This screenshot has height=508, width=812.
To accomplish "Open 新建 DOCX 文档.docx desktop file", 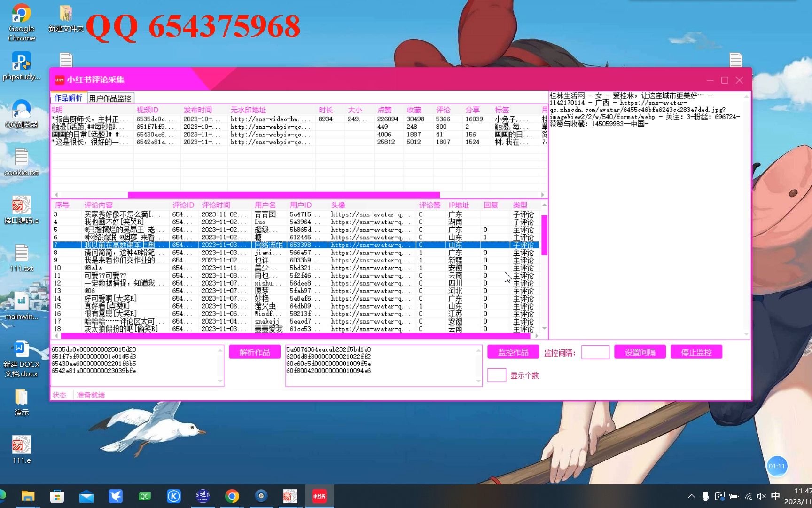I will click(22, 358).
